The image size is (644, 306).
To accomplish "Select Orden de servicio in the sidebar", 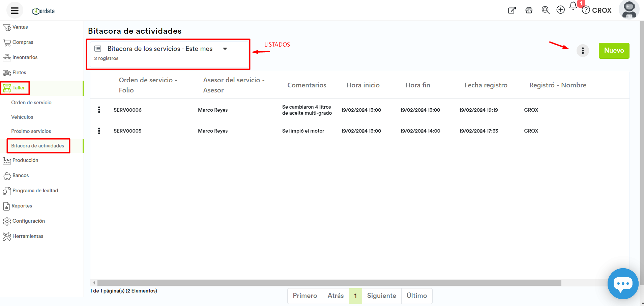I will pos(31,103).
